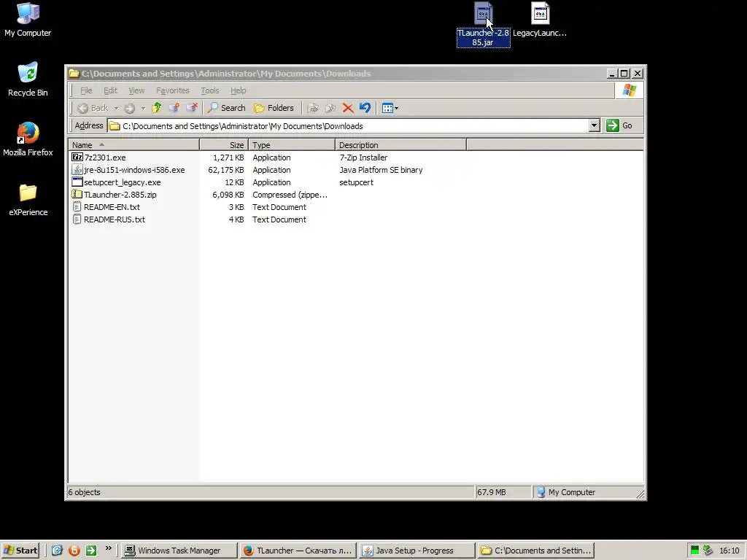Switch to TLauncher Firefox taskbar button
The width and height of the screenshot is (747, 560).
(x=298, y=551)
